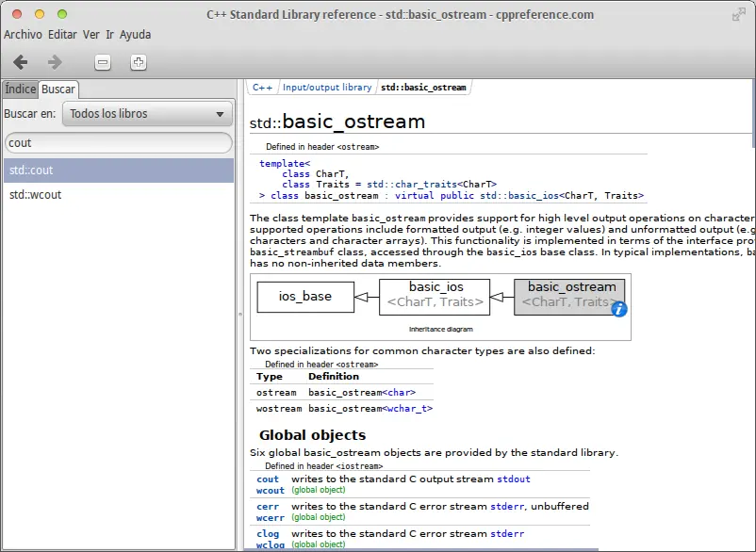Image resolution: width=756 pixels, height=552 pixels.
Task: Decrease text size with minus button
Action: click(x=103, y=62)
